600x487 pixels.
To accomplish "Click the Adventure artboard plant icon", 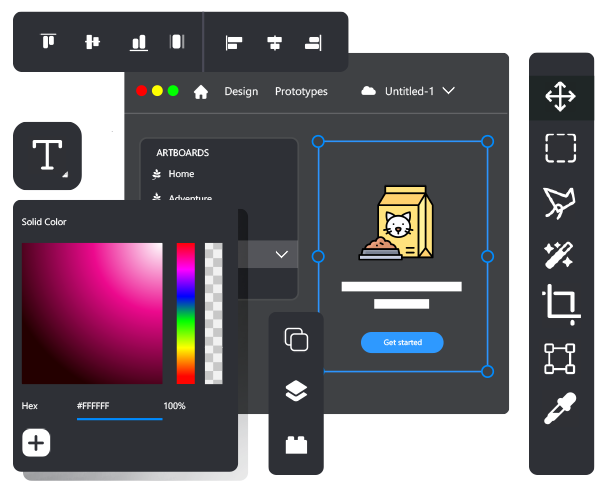I will pos(157,197).
